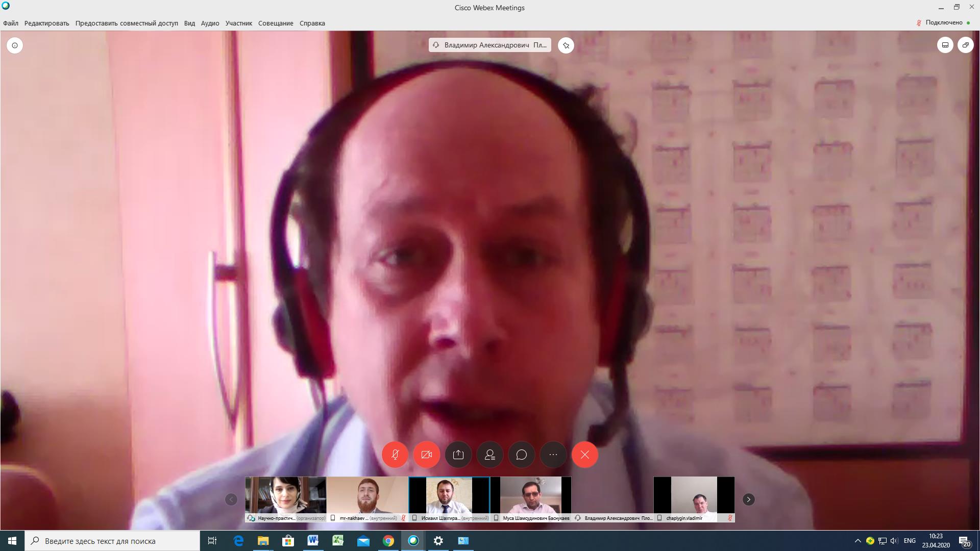Click headset icon on Владимир Александрович thumbnail

(578, 518)
